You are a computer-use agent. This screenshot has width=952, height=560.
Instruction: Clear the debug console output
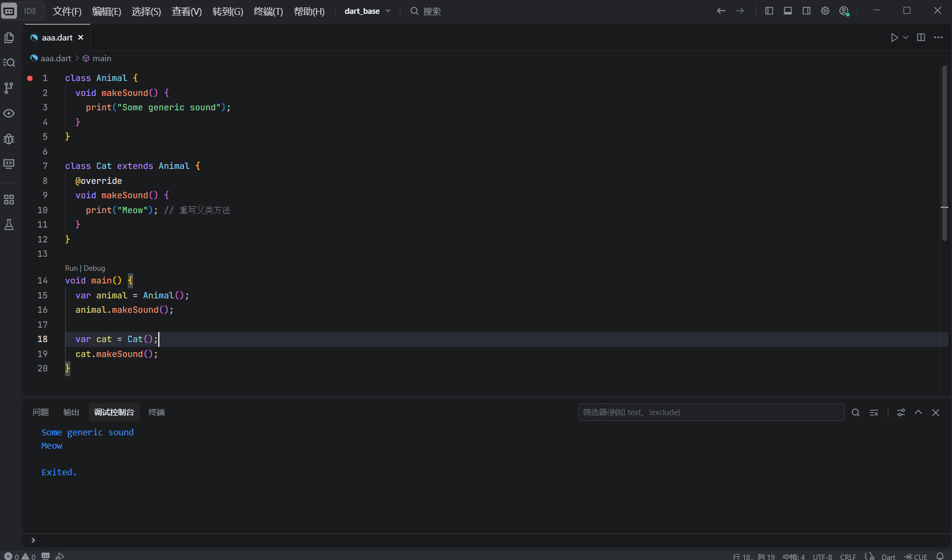tap(874, 412)
